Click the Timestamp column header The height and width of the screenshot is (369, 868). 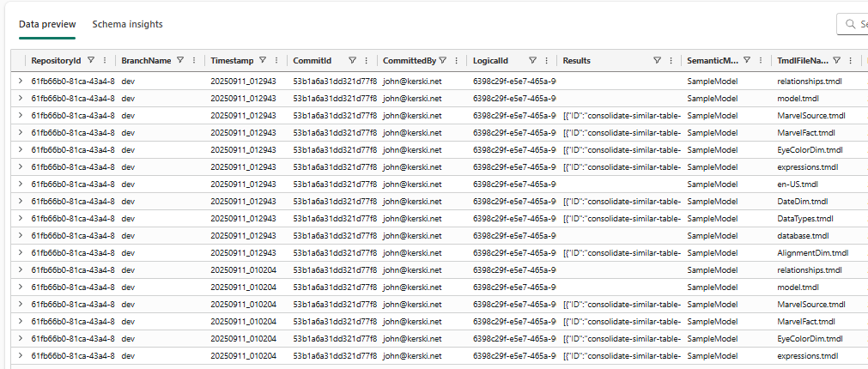point(232,61)
